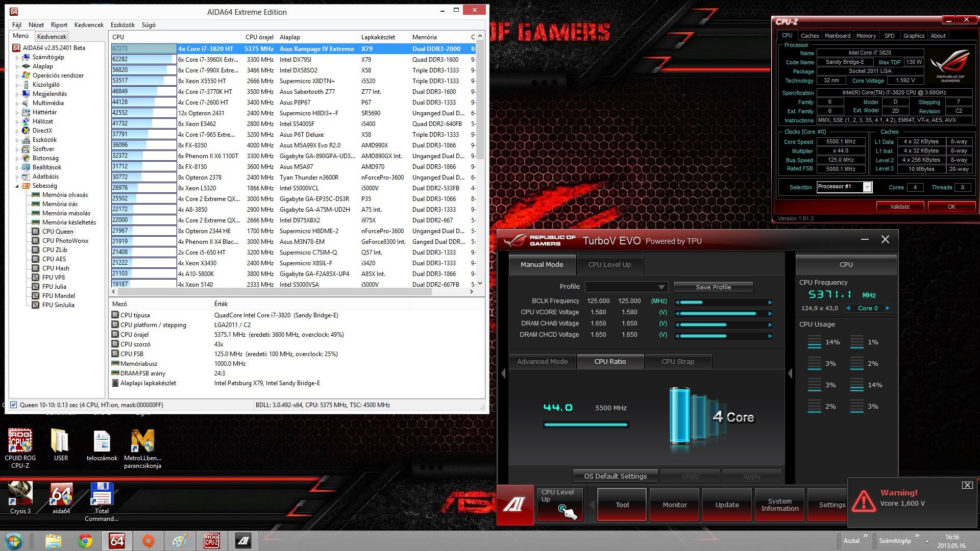The width and height of the screenshot is (980, 551).
Task: Open File Explorer from taskbar
Action: click(x=53, y=541)
